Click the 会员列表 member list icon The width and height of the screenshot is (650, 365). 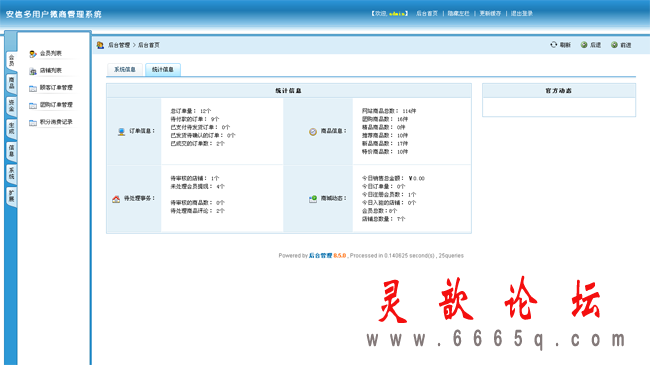(x=33, y=54)
